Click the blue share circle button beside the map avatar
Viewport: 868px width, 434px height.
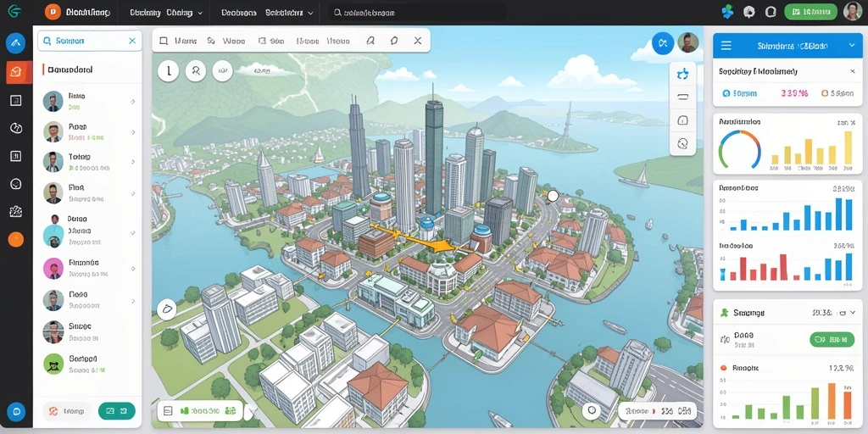663,43
